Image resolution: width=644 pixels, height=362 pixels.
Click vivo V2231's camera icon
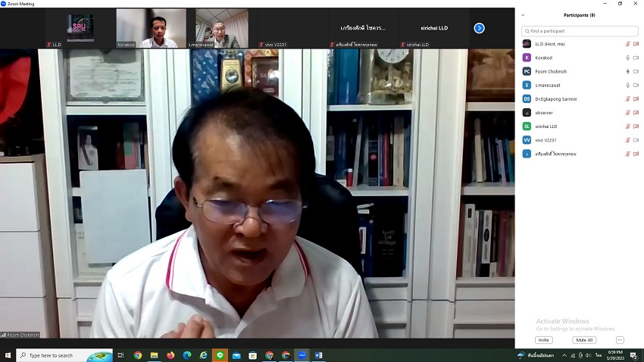coord(636,140)
